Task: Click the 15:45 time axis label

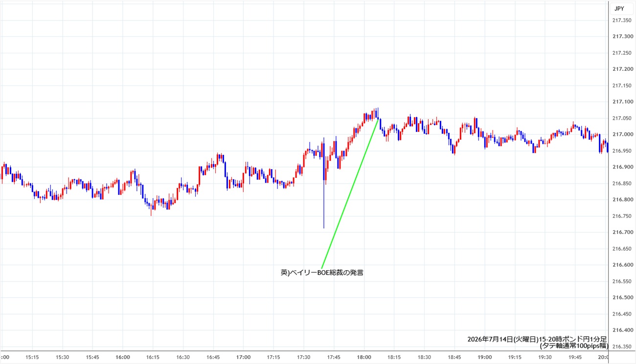Action: 92,357
